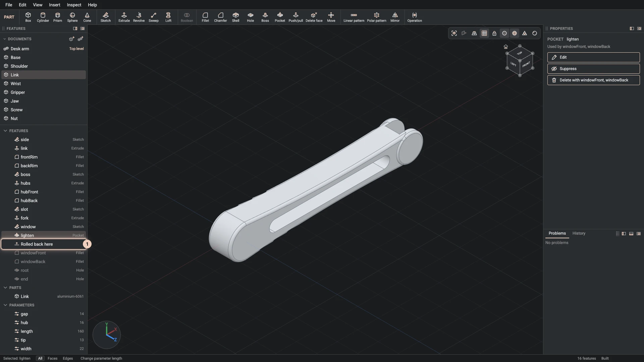This screenshot has height=362, width=644.
Task: Use the Shell tool
Action: (x=236, y=17)
